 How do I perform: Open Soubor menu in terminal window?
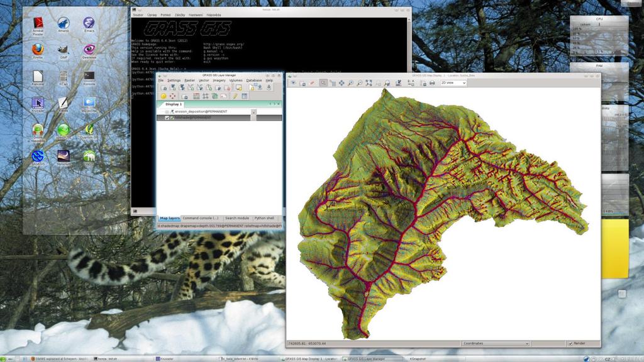pos(138,15)
